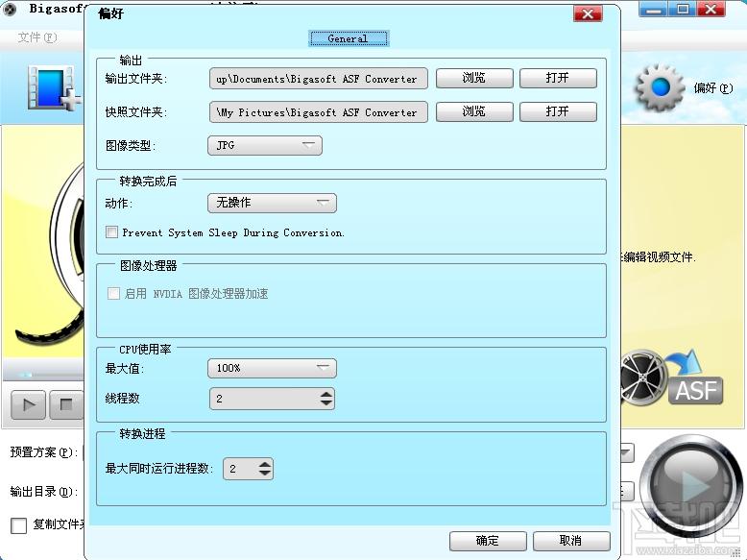Click the Bigasoft app icon in title bar
Image resolution: width=747 pixels, height=560 pixels.
pyautogui.click(x=12, y=10)
